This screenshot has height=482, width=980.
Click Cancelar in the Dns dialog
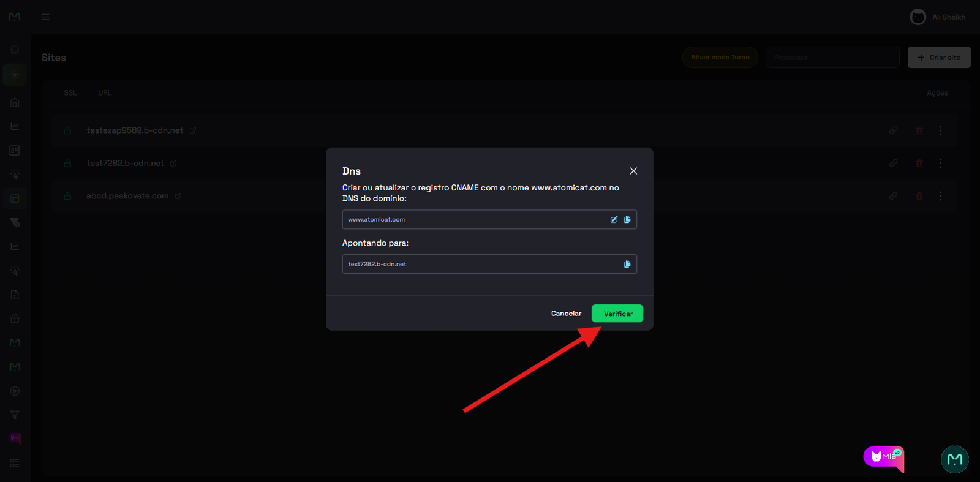click(566, 314)
